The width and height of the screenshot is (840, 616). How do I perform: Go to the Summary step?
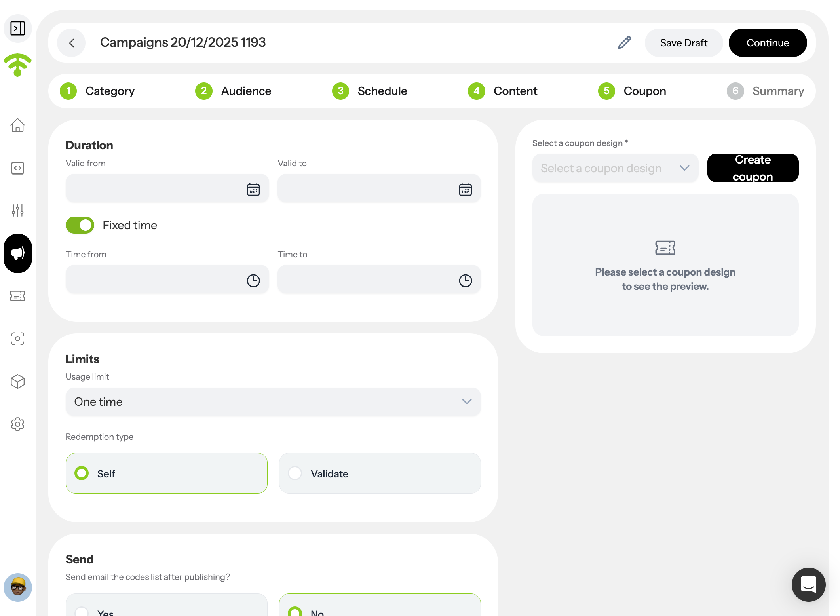(766, 91)
